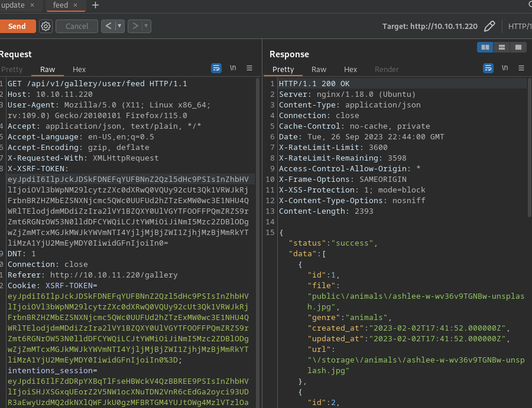Screen dimensions: 532x408
Task: Switch Response view to Raw
Action: click(x=319, y=69)
